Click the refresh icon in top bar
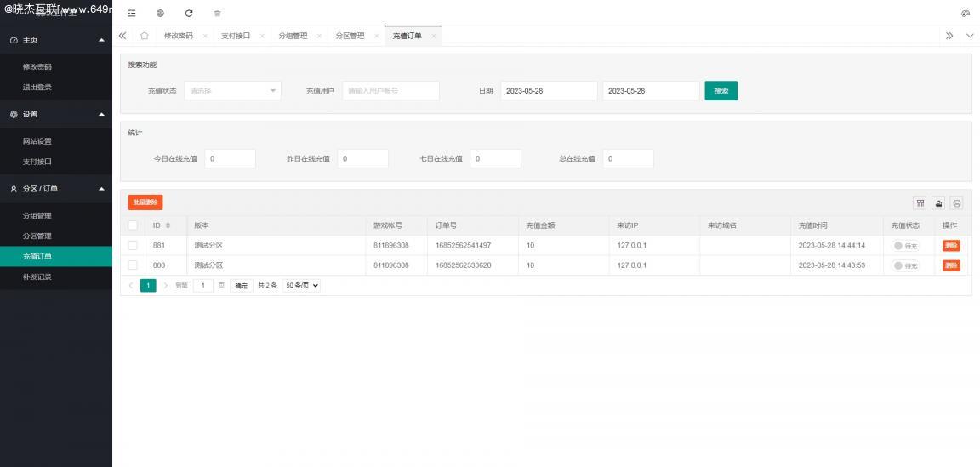Screen dimensions: 980x467 pyautogui.click(x=189, y=13)
